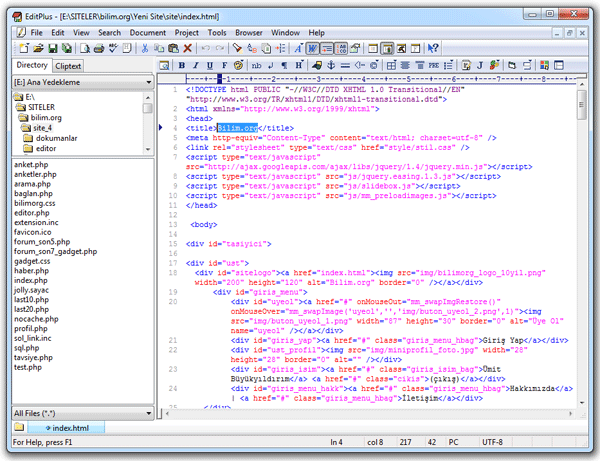Viewport: 600px width, 461px height.
Task: Open the table tag dropdown
Action: 391,65
